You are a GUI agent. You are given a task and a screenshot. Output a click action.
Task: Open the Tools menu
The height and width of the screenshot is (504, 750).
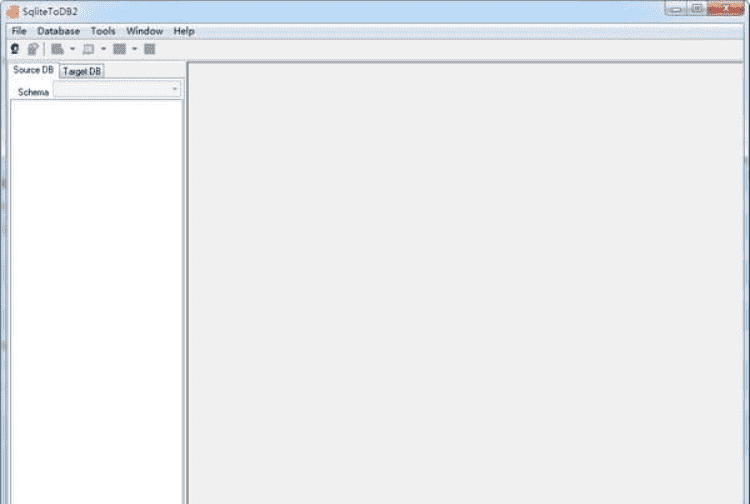(103, 31)
